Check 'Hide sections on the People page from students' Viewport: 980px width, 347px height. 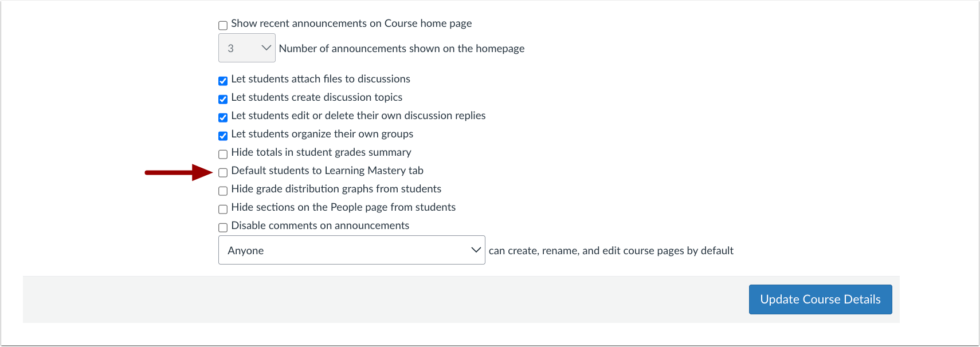click(x=223, y=209)
